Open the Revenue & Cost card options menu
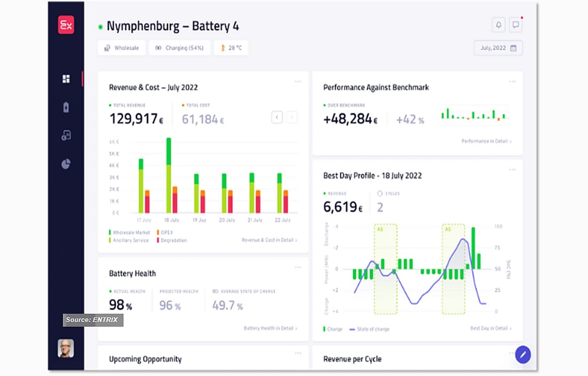Viewport: 588px width, 376px height. click(298, 81)
